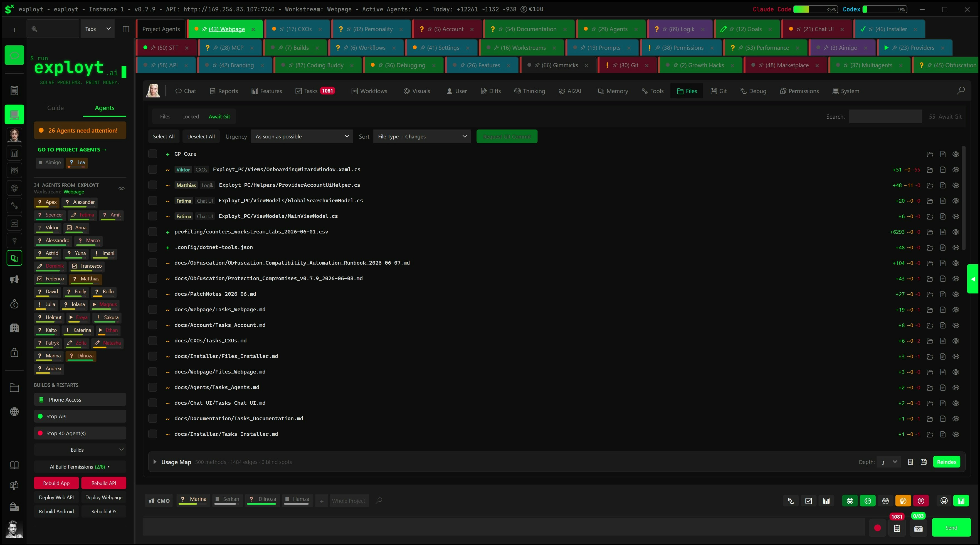The height and width of the screenshot is (545, 980).
Task: Click the wrench tool icon in chat toolbar
Action: point(791,501)
